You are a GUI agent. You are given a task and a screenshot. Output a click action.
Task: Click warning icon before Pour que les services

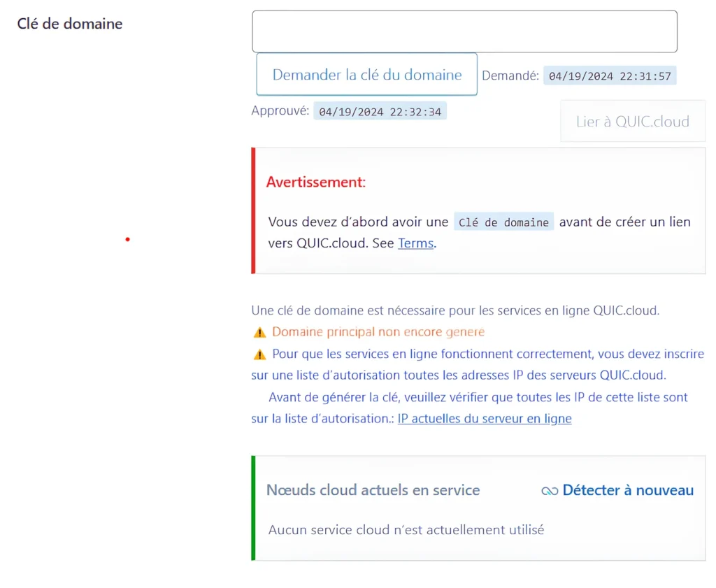259,354
